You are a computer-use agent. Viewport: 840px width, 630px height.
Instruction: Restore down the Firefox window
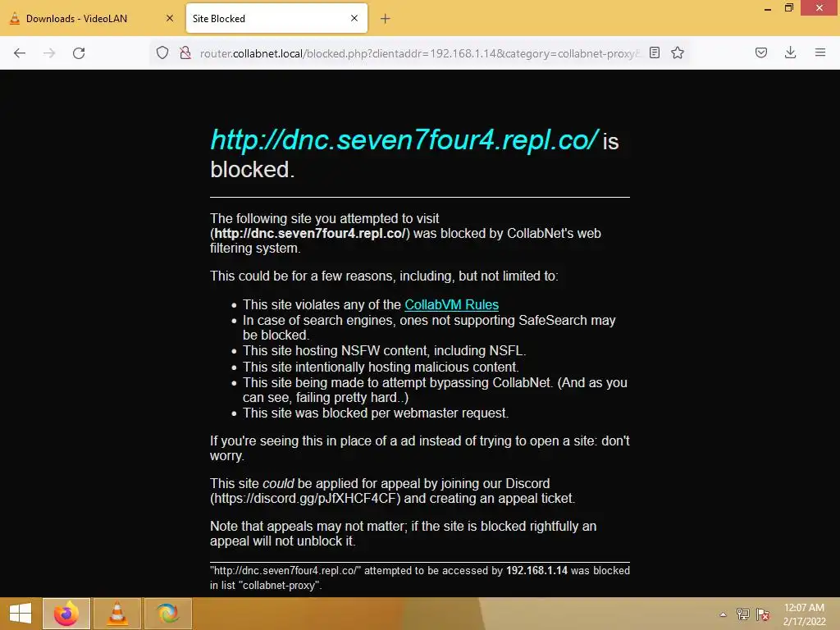(x=788, y=8)
